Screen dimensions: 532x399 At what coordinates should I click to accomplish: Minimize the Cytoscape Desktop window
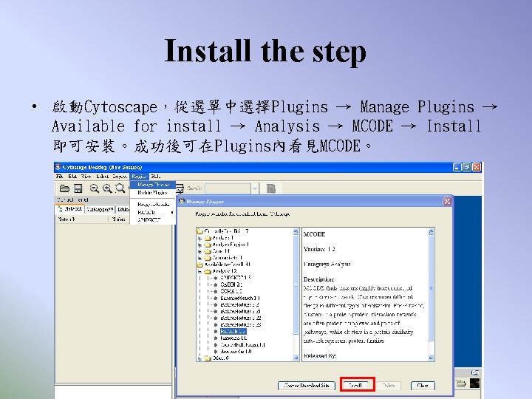coord(457,167)
